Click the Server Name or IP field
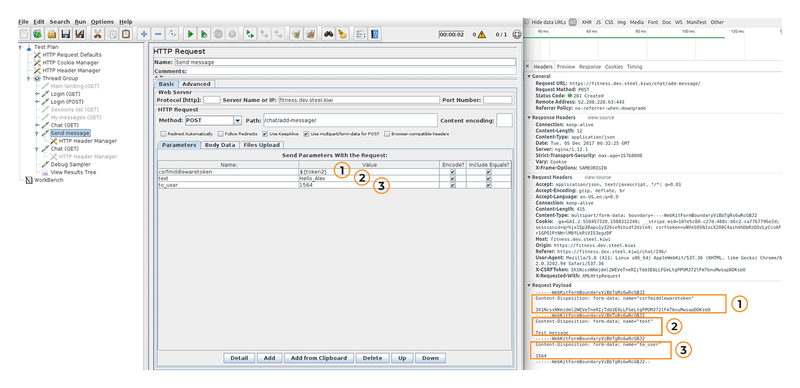The image size is (800, 388). coord(359,100)
